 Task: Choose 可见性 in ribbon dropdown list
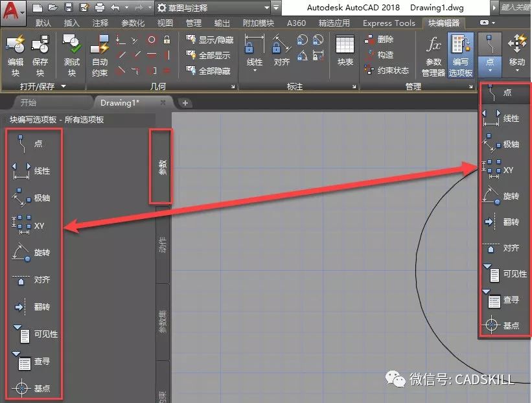(x=505, y=274)
